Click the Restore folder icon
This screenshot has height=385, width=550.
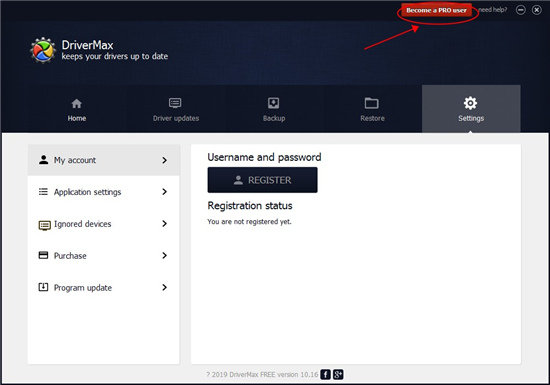point(371,103)
